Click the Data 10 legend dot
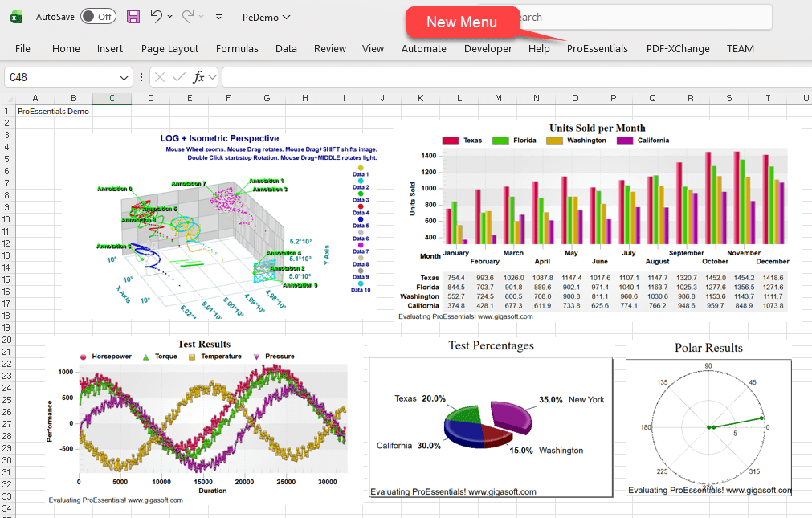 pos(361,283)
